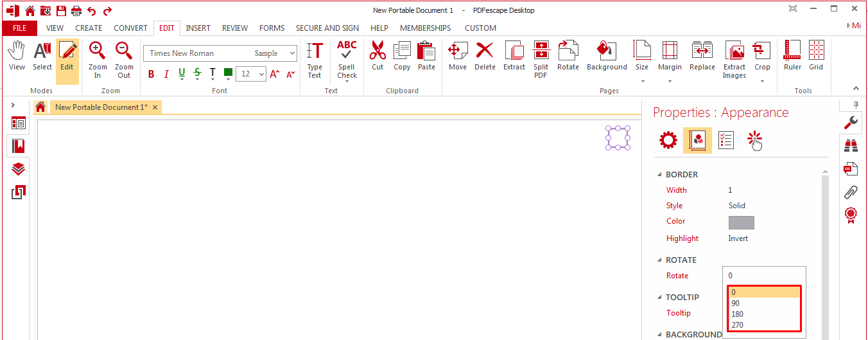The width and height of the screenshot is (868, 340).
Task: Toggle Strikethrough formatting
Action: [197, 74]
